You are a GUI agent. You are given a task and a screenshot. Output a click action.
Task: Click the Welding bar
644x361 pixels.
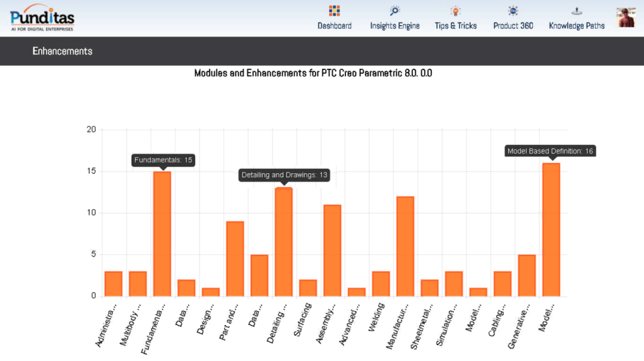pos(381,284)
